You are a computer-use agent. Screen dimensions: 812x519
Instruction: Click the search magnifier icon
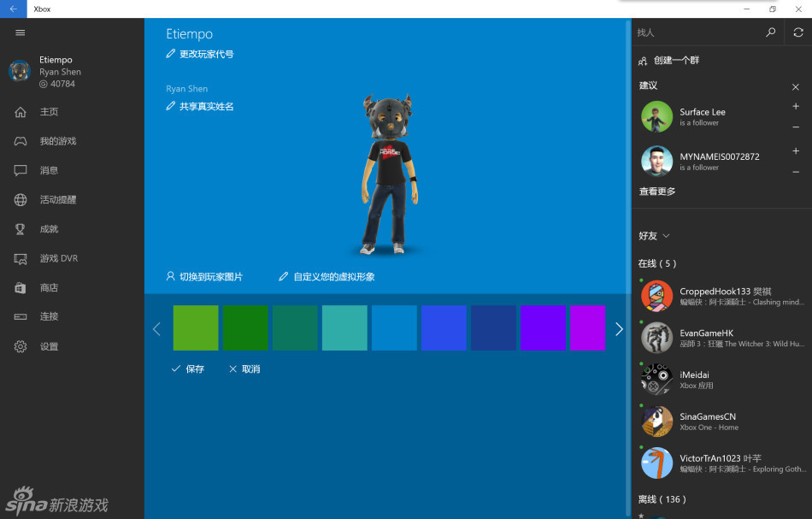770,32
